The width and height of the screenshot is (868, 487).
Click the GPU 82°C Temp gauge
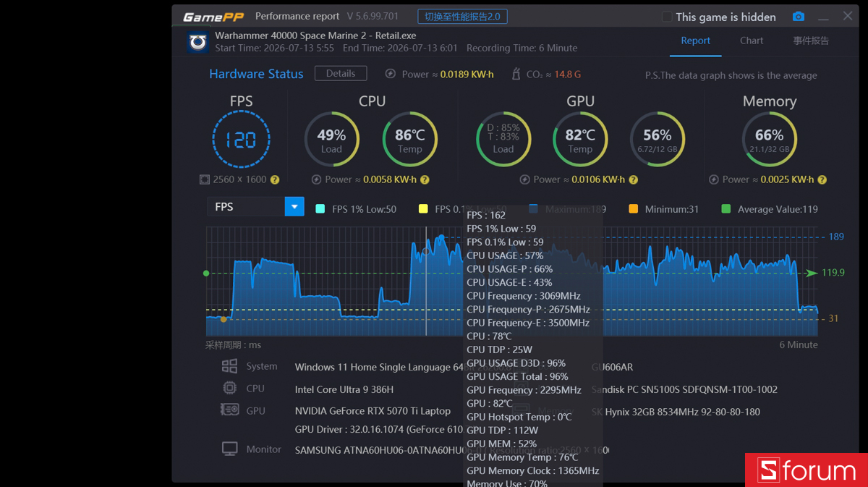(580, 139)
